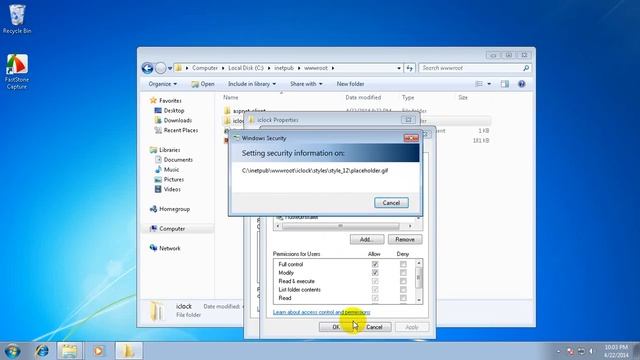Click the network tray icon
This screenshot has height=360, width=640.
[581, 351]
